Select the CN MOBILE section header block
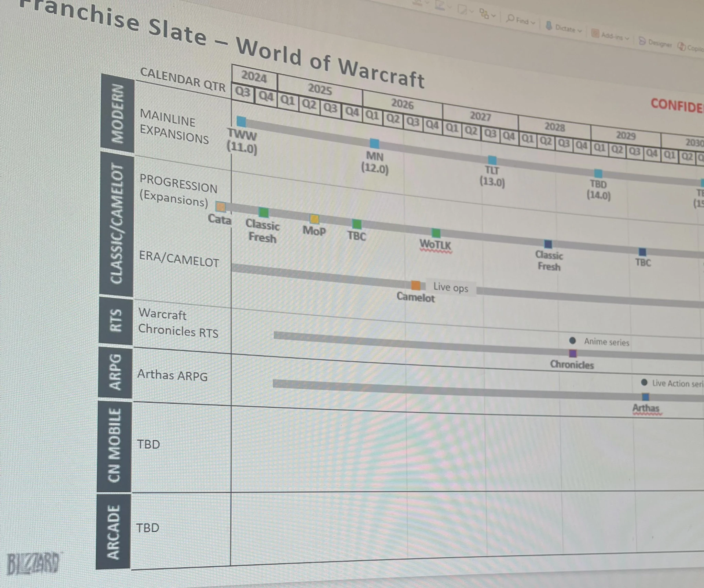 coord(114,446)
